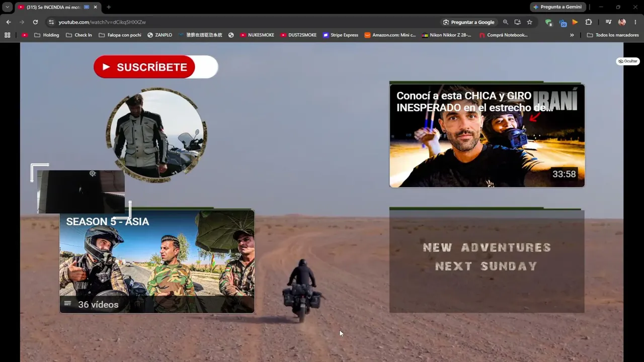The image size is (644, 362).
Task: Click the Pregunta a Gemini button
Action: (x=557, y=7)
